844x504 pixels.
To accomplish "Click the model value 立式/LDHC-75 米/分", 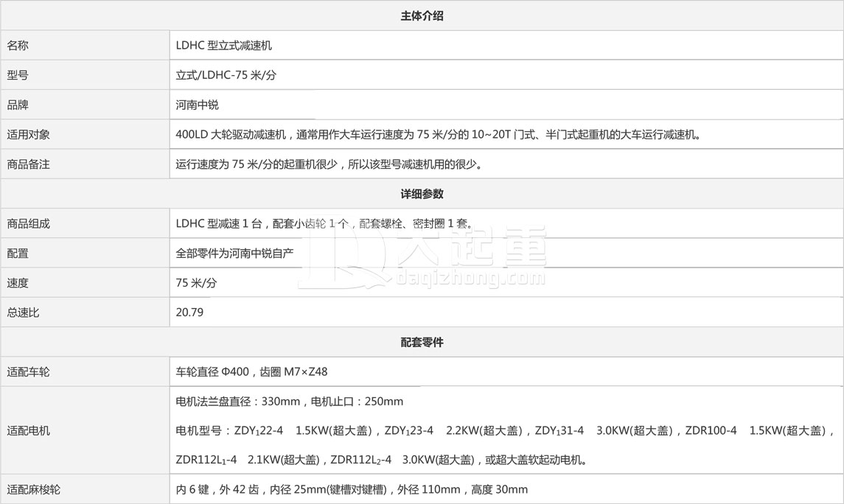I will pyautogui.click(x=226, y=75).
